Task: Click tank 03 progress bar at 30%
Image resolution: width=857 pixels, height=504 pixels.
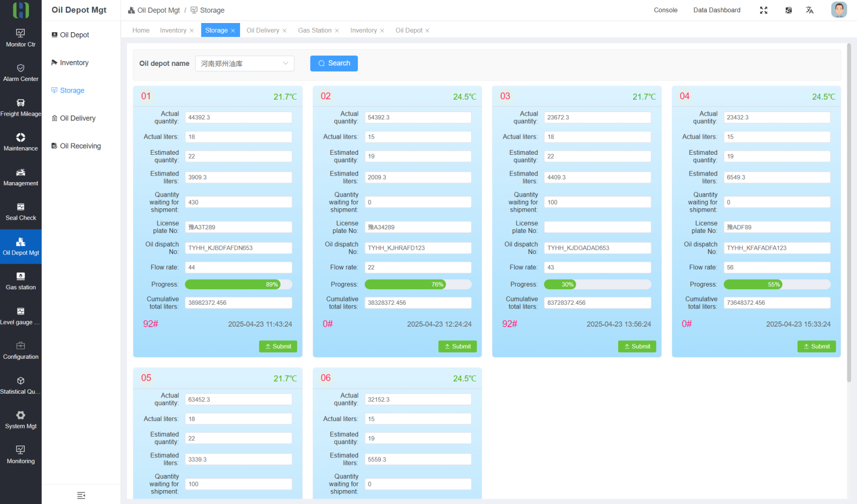Action: (598, 284)
